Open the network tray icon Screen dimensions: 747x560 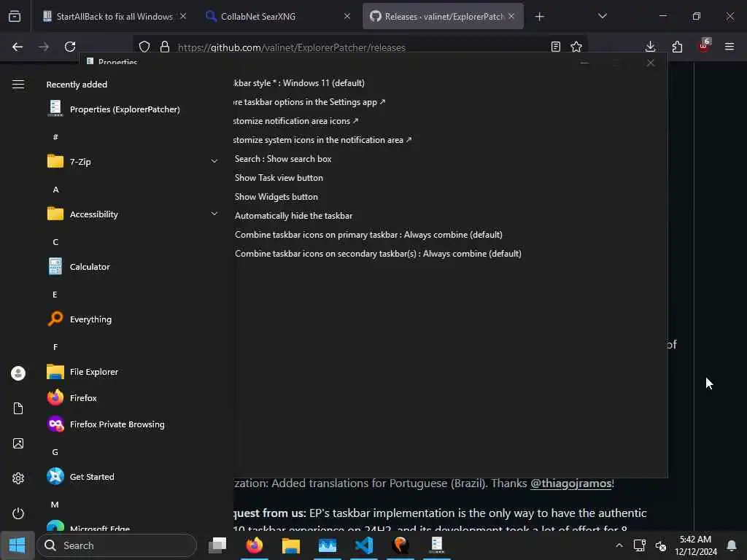click(639, 545)
